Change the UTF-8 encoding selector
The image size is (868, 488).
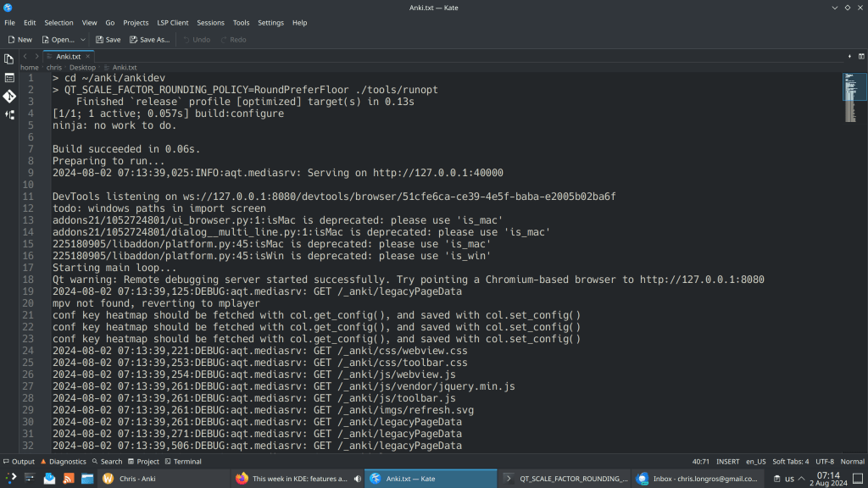click(825, 462)
